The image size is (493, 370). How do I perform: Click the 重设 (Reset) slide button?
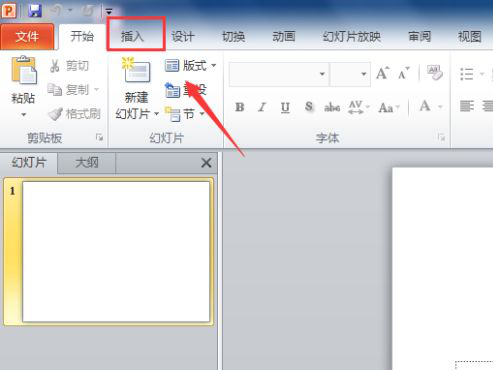(186, 90)
